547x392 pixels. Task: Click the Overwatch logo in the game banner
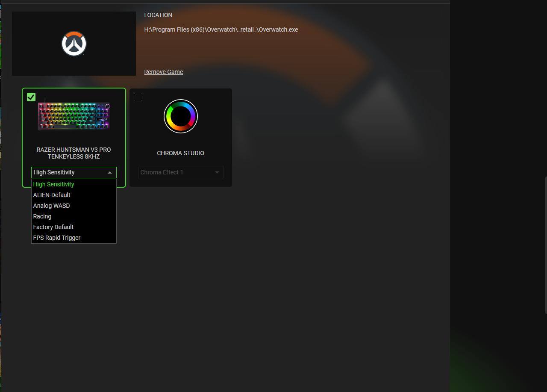pyautogui.click(x=74, y=44)
